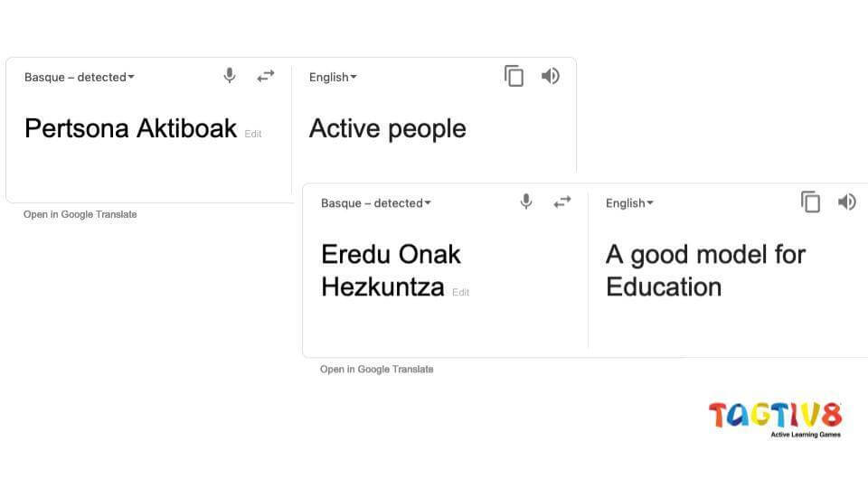Viewport: 868px width, 488px height.
Task: Click the Tagtiv8 Active Learning Games logo
Action: tap(775, 418)
